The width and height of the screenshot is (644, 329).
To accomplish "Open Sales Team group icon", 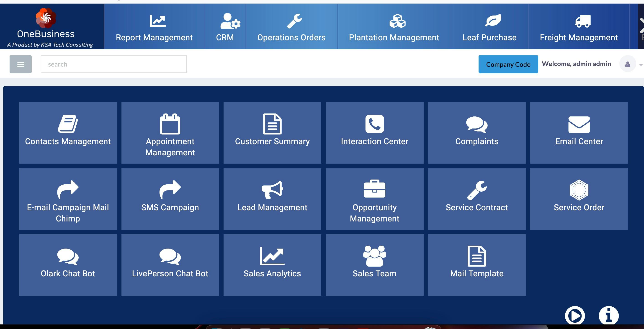I will [x=374, y=256].
